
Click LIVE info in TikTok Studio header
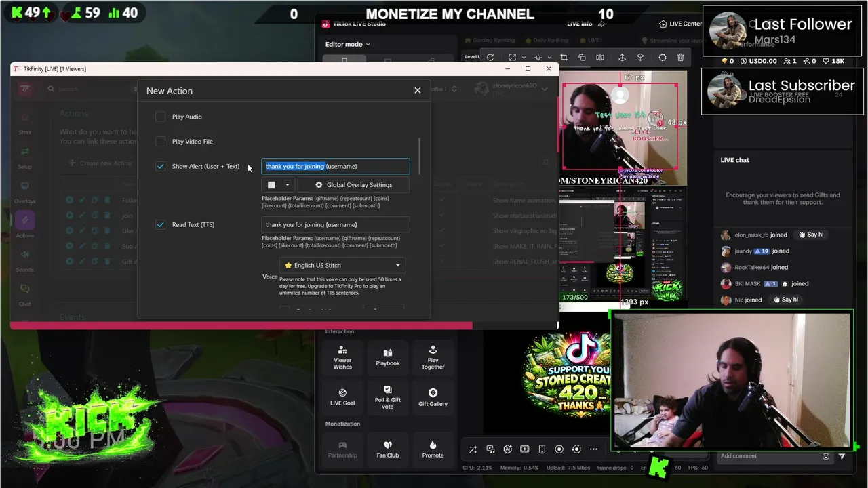coord(579,24)
